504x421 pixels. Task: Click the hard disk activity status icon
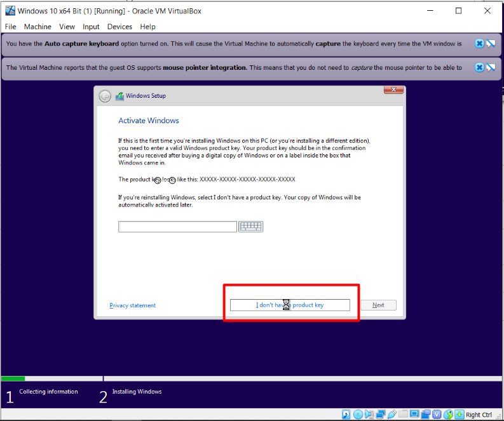[346, 415]
